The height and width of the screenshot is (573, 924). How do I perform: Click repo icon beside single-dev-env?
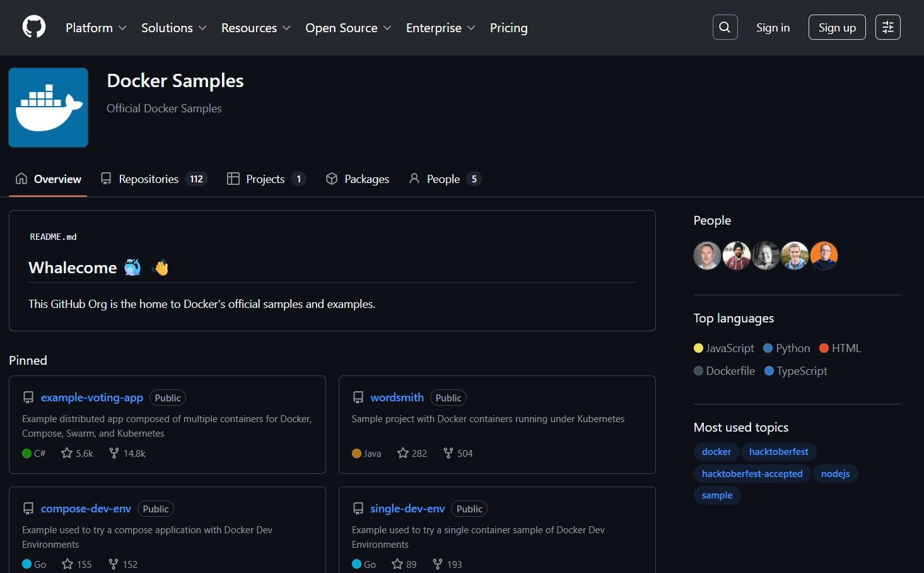click(358, 509)
